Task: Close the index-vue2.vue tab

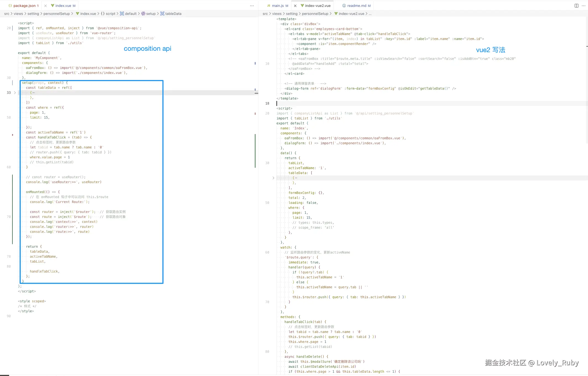Action: (295, 6)
